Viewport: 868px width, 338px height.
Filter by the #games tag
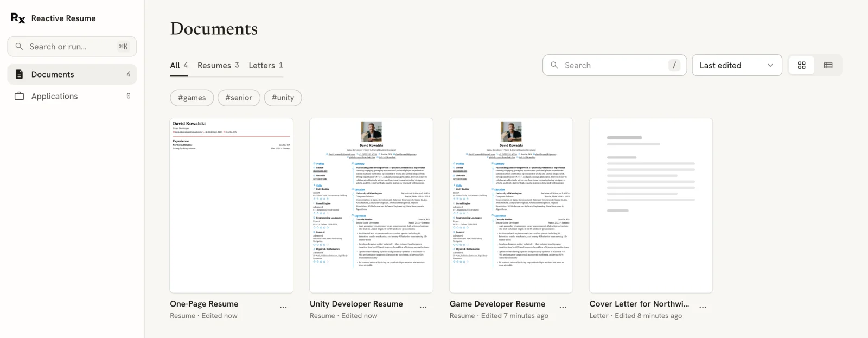pos(192,98)
